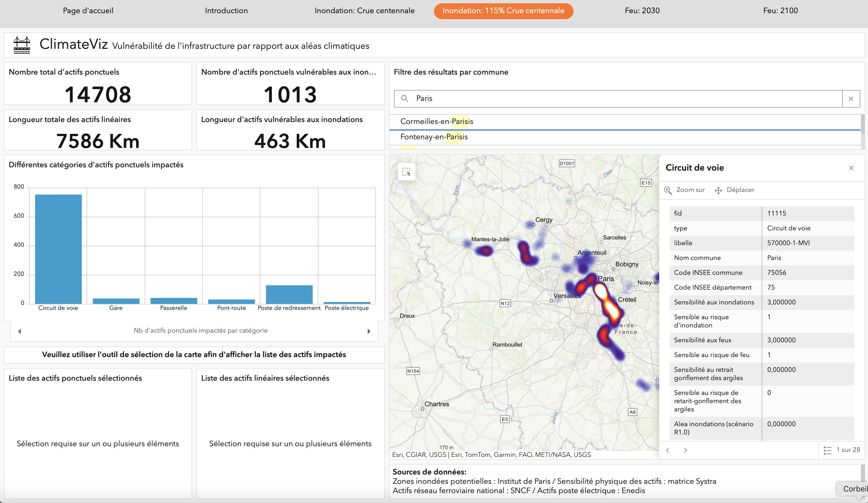Go to previous feature in popup
The width and height of the screenshot is (868, 503).
[667, 450]
